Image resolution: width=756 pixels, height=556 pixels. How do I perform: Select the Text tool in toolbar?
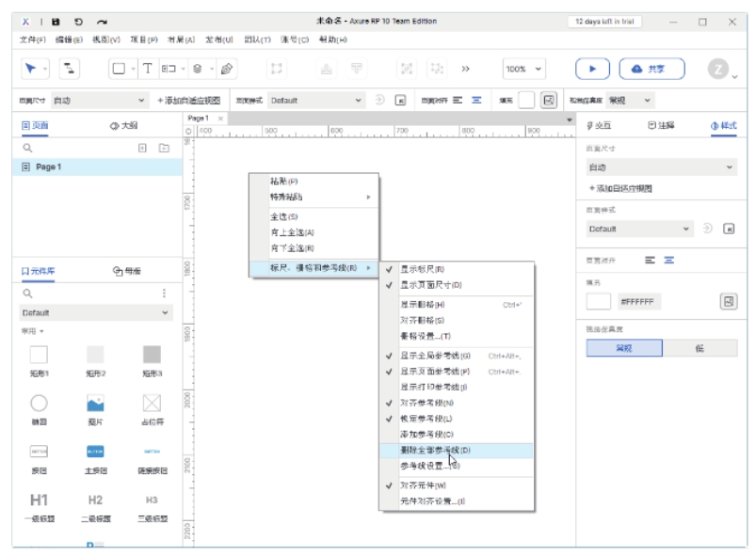pos(147,69)
